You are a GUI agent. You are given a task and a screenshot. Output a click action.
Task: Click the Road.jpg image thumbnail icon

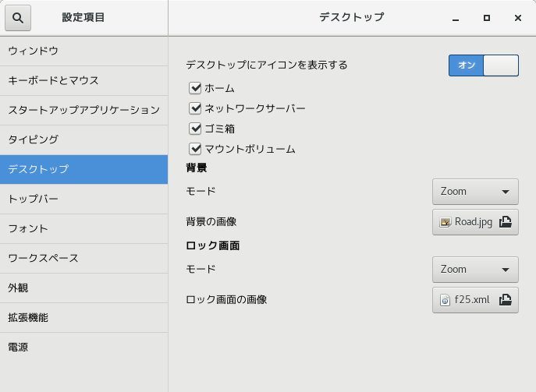[x=445, y=222]
